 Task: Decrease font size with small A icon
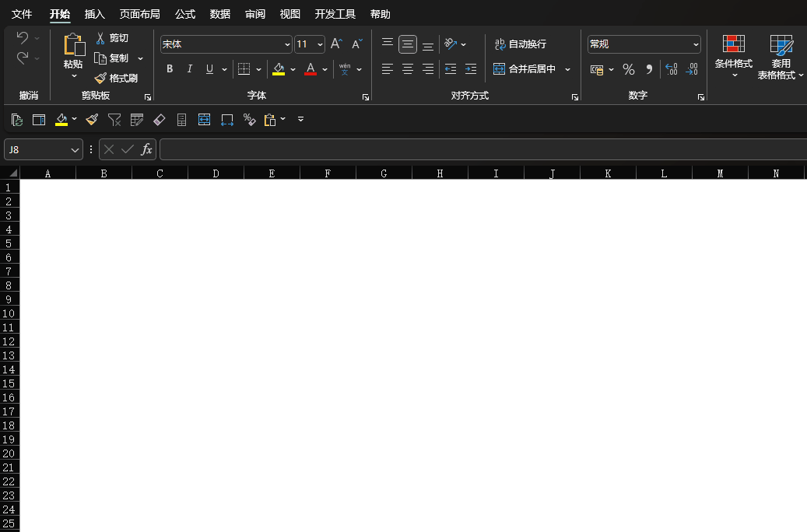click(x=356, y=44)
